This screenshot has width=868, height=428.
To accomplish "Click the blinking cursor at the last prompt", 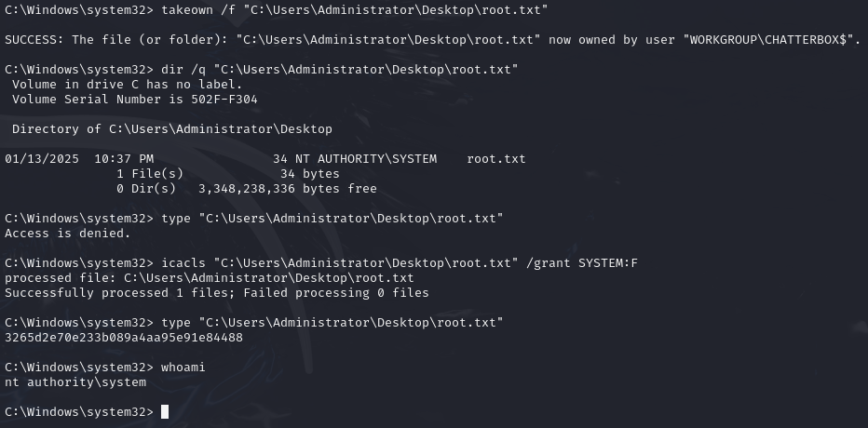I will point(165,411).
